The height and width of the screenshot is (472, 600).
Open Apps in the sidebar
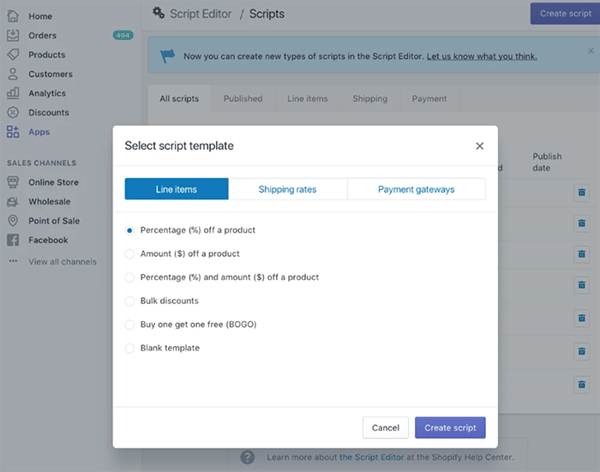point(39,132)
